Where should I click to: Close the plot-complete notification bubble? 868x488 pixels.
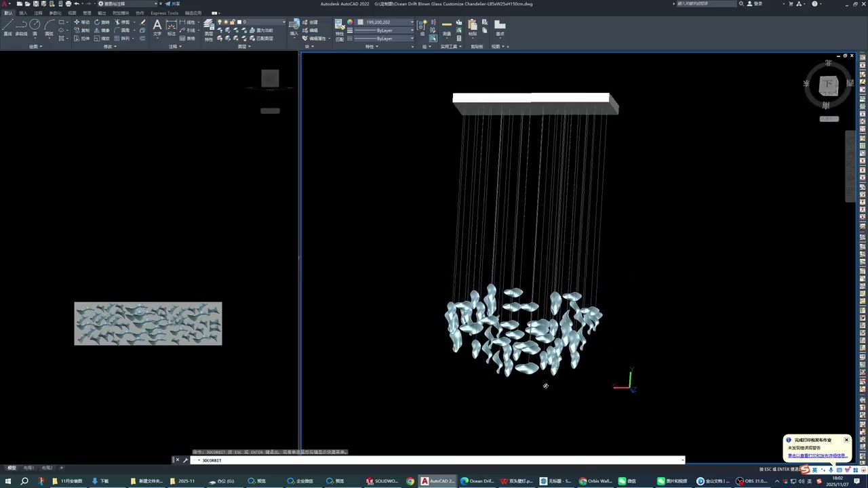click(x=846, y=440)
